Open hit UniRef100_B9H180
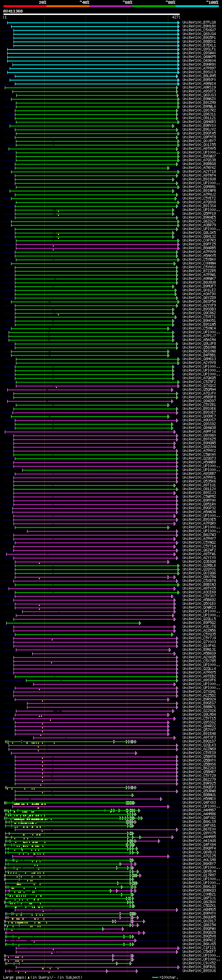This screenshot has width=222, height=980. 199,26
